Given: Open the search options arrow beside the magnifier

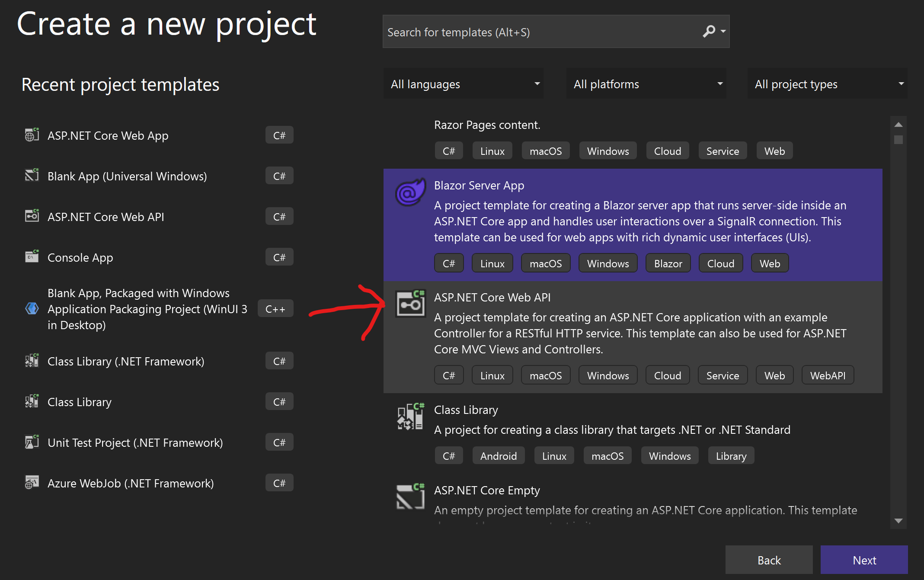Looking at the screenshot, I should click(723, 32).
